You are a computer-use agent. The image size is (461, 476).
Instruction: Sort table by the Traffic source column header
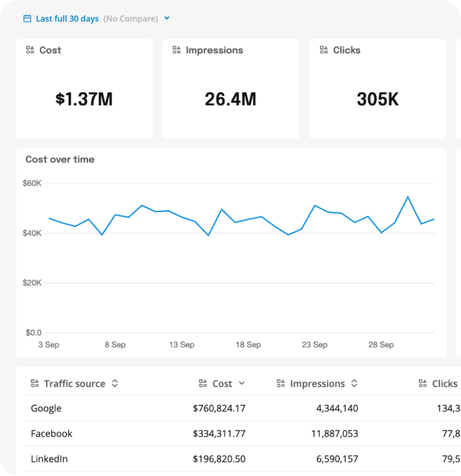click(x=74, y=384)
